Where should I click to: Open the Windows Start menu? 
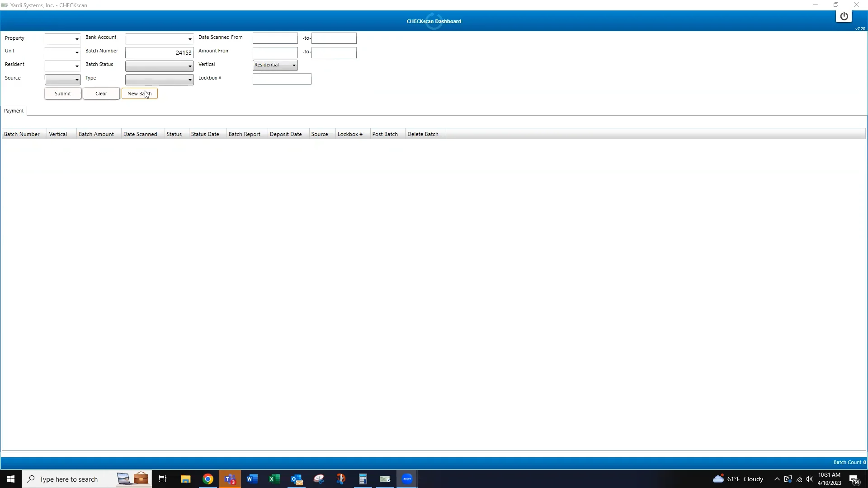click(10, 479)
